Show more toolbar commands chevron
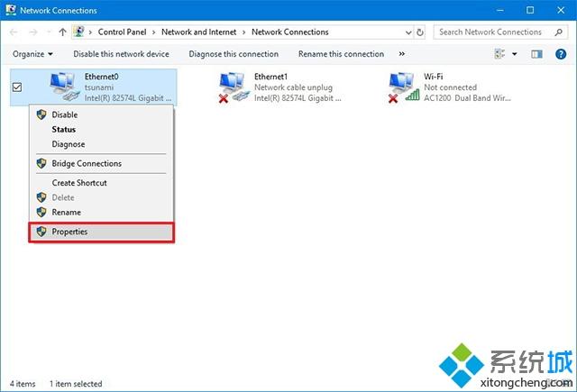 point(401,54)
